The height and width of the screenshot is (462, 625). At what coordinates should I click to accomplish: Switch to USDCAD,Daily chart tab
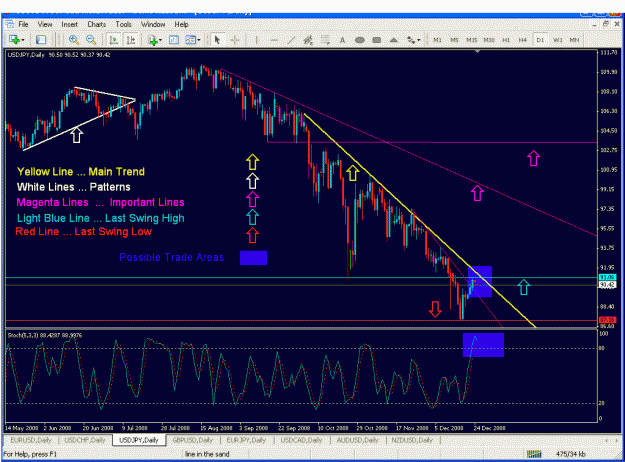(301, 440)
